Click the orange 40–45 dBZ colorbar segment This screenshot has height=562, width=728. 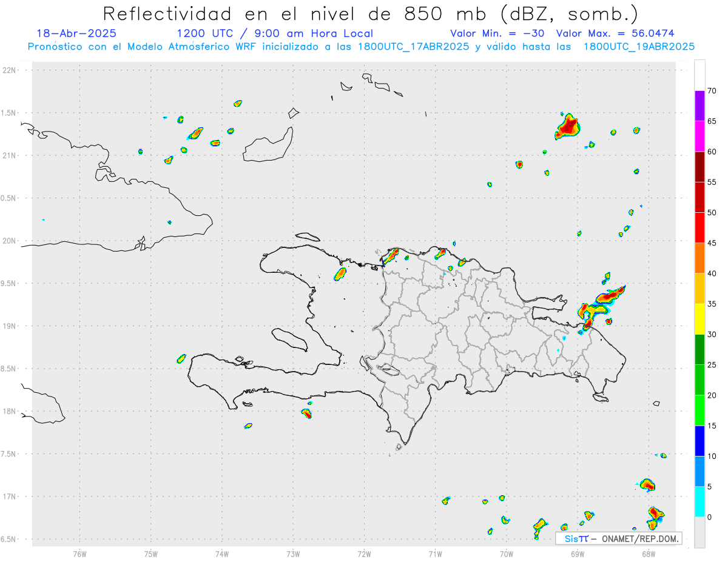coord(699,258)
